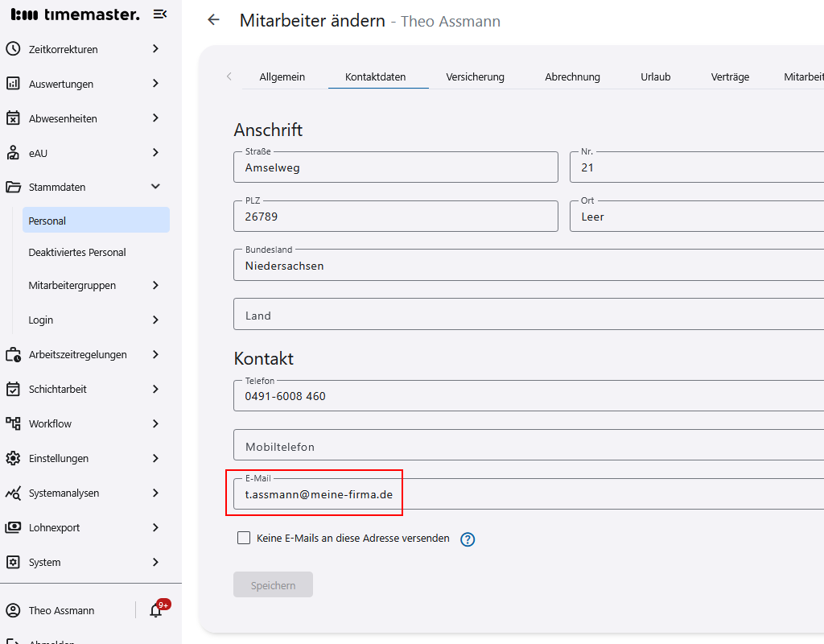Click into the Mobiltelefon field

tap(523, 446)
